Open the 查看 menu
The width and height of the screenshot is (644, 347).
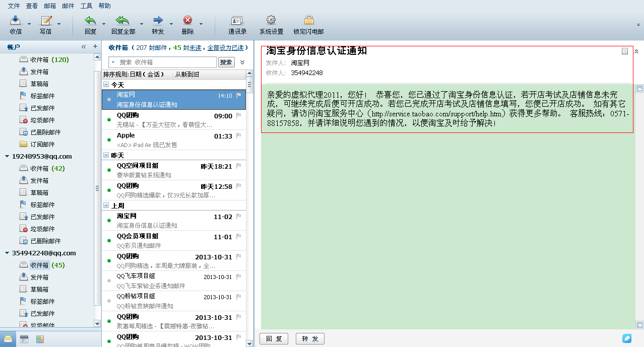[x=32, y=6]
